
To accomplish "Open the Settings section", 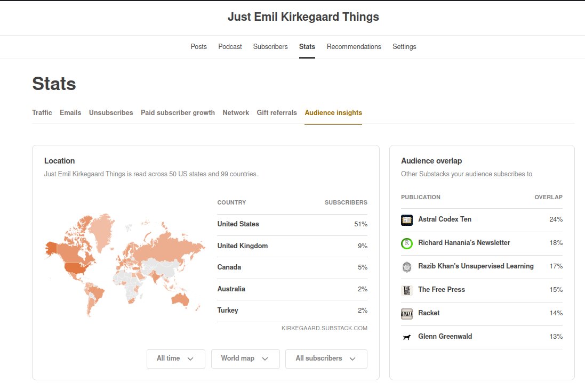I will [404, 46].
